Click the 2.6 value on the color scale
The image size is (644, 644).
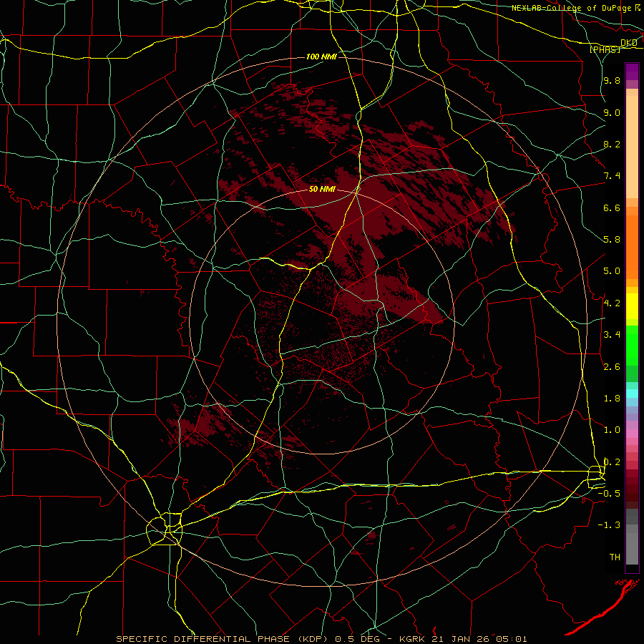pyautogui.click(x=612, y=367)
